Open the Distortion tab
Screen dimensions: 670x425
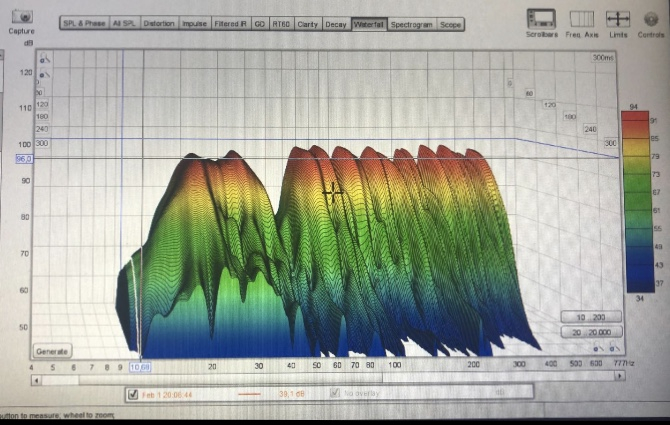[x=158, y=23]
